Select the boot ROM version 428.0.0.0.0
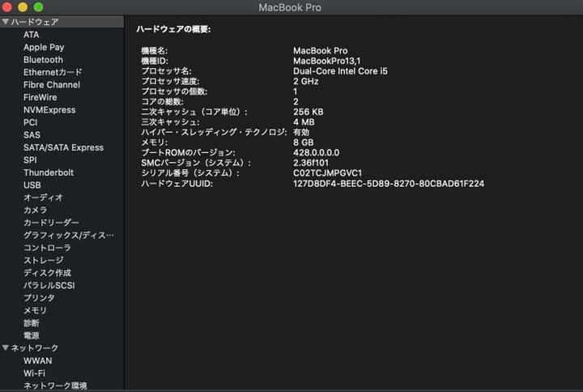 tap(316, 152)
